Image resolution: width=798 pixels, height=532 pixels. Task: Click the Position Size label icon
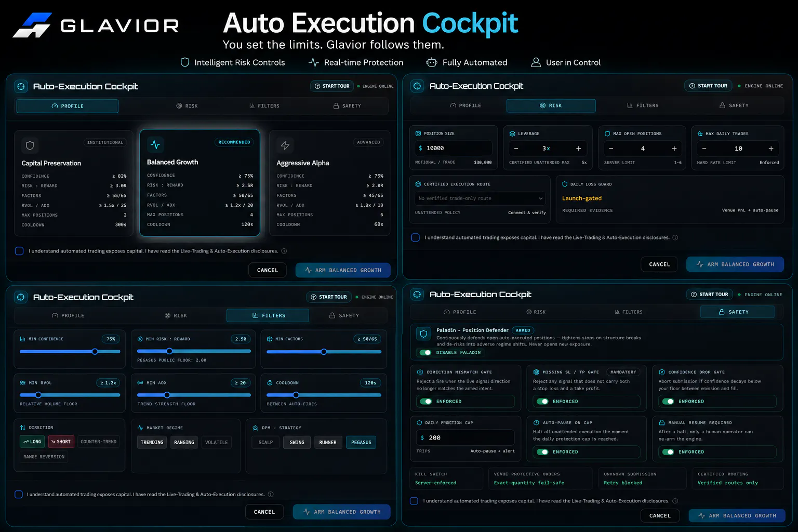[418, 134]
